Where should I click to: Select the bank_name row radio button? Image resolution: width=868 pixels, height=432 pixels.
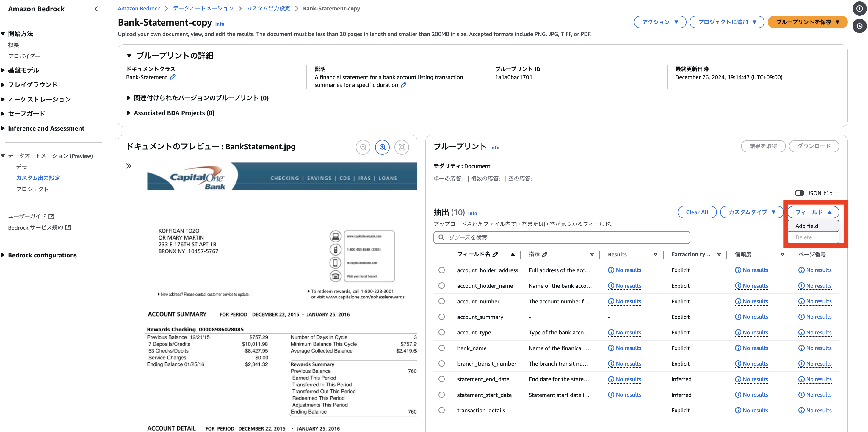441,348
